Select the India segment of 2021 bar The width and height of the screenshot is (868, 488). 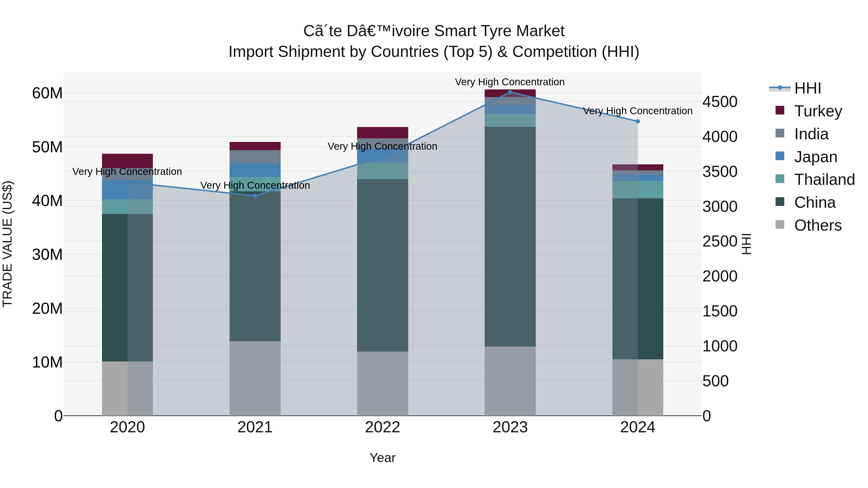pos(255,157)
